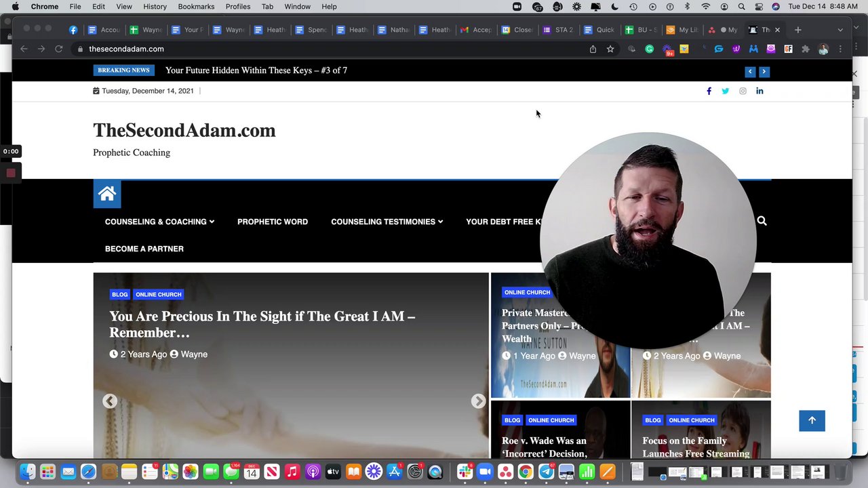The width and height of the screenshot is (868, 488).
Task: Switch to the Quick document tab
Action: tap(600, 30)
